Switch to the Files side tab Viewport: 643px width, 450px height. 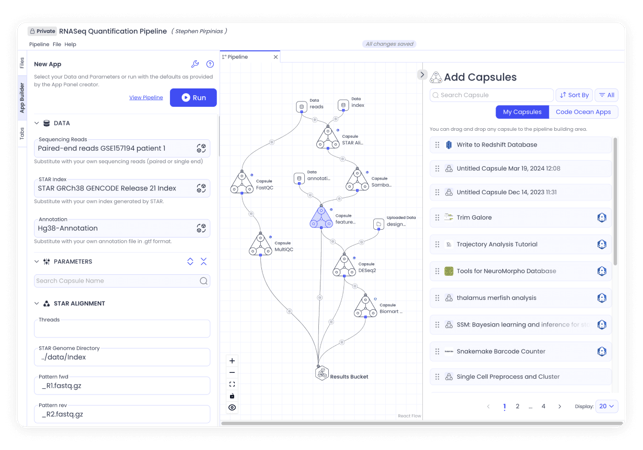click(22, 63)
